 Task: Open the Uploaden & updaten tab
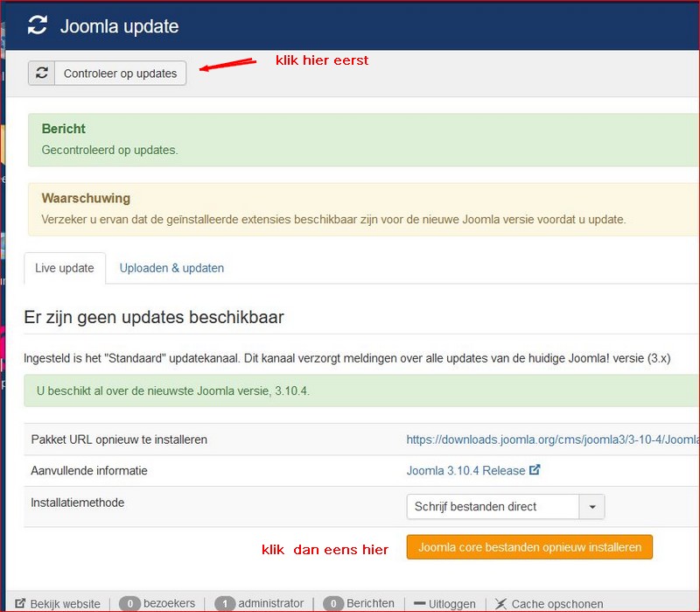pos(171,268)
